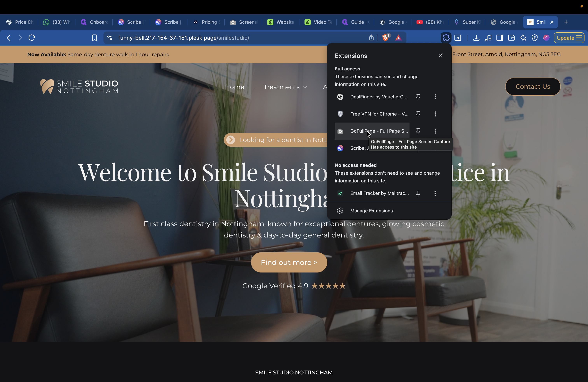
Task: Click Manage Extensions
Action: coord(371,211)
